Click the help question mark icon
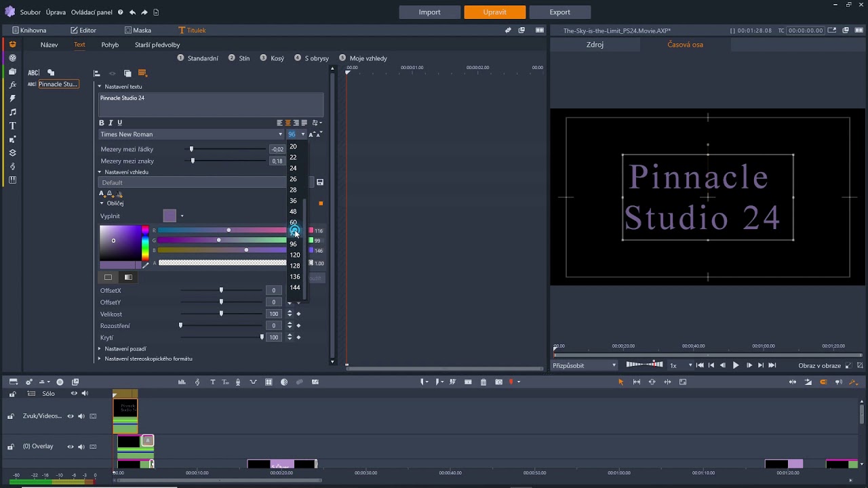 [x=120, y=12]
